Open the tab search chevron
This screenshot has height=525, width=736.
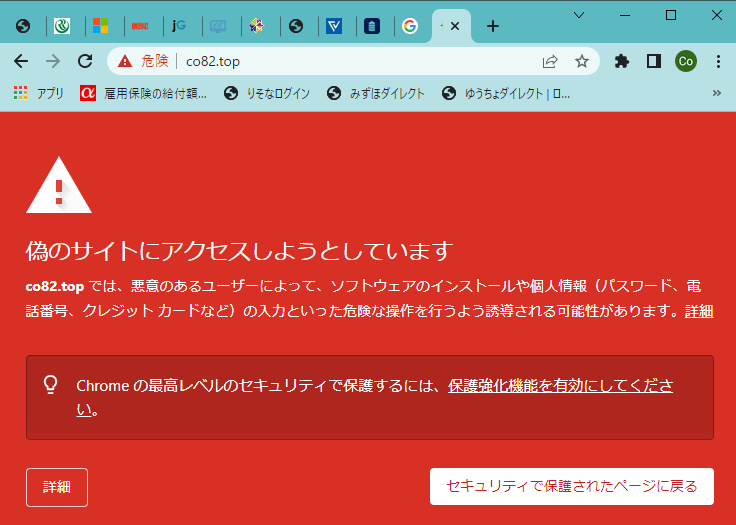[x=579, y=15]
